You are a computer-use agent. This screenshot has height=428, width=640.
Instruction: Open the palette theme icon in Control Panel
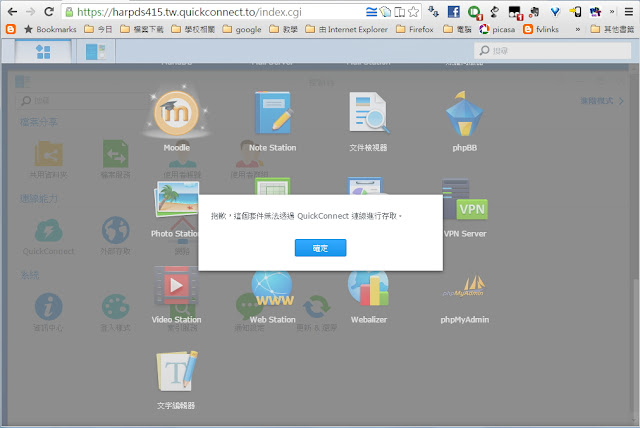point(116,313)
